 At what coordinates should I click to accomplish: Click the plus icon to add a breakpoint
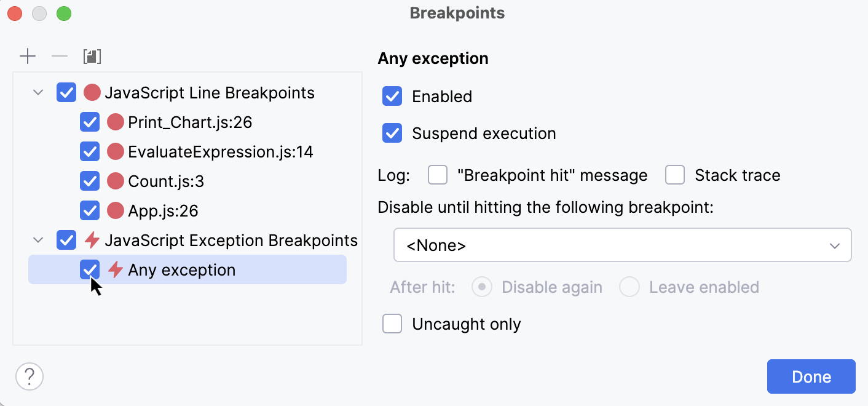coord(27,55)
